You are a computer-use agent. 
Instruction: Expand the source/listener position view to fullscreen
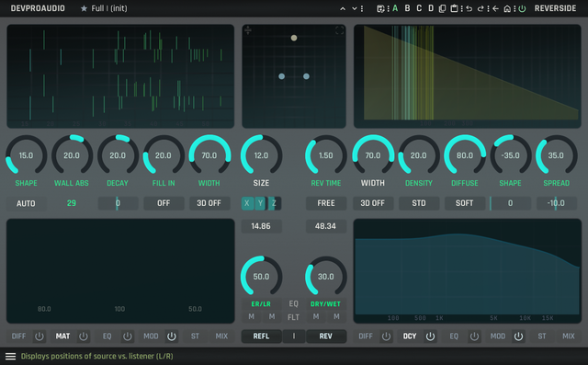click(339, 30)
